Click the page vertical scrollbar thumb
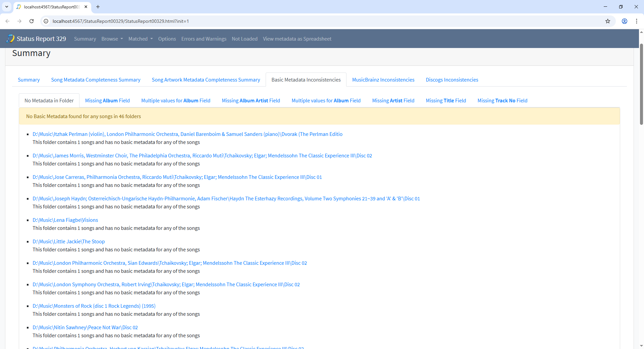The width and height of the screenshot is (644, 349). (641, 84)
